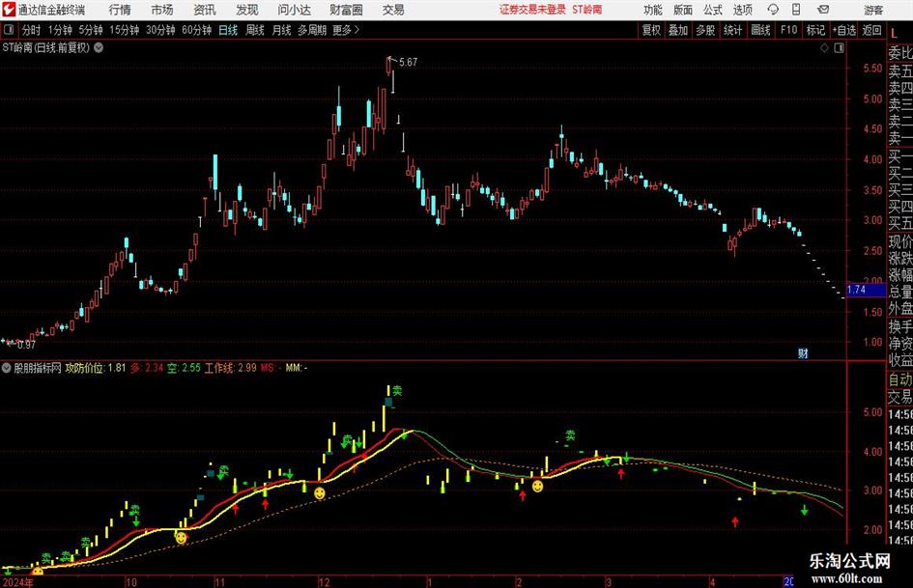Image resolution: width=913 pixels, height=588 pixels.
Task: Click the 复权 toolbar button
Action: [x=651, y=30]
